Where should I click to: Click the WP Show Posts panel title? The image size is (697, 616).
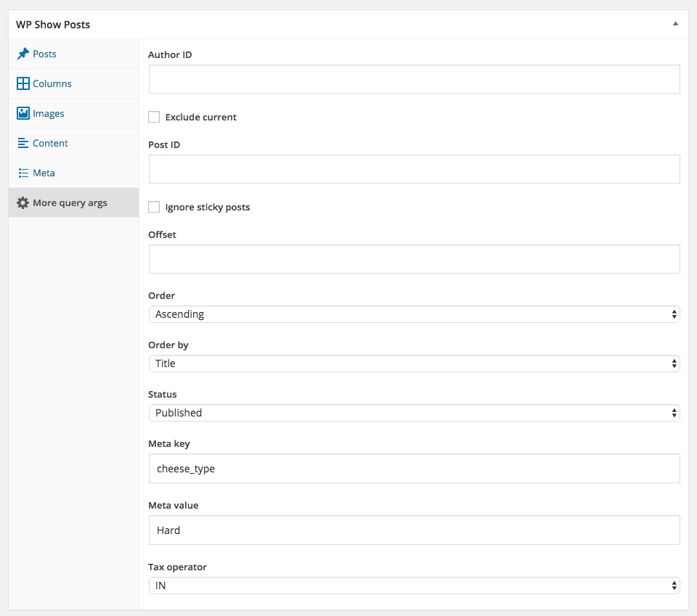click(53, 25)
